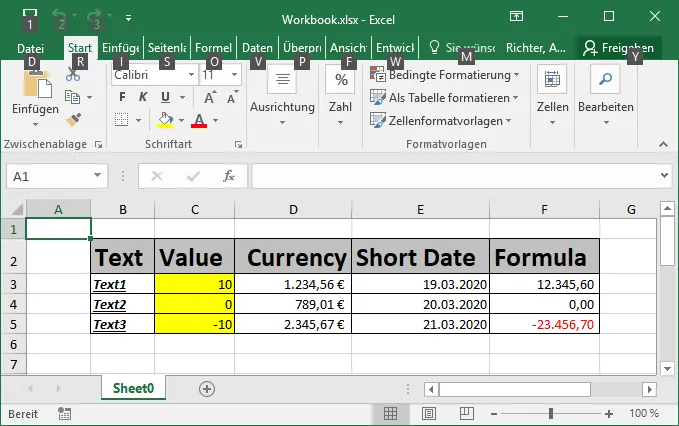Switch to Normal view icon
The width and height of the screenshot is (679, 426).
coord(390,413)
